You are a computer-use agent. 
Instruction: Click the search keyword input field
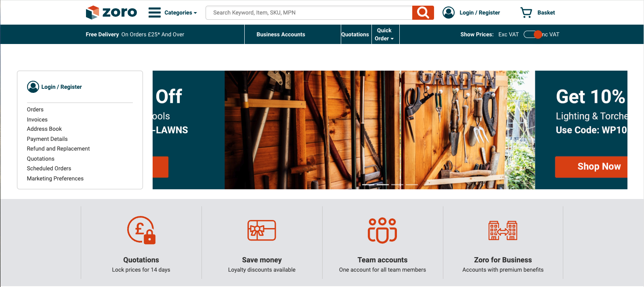pos(309,13)
